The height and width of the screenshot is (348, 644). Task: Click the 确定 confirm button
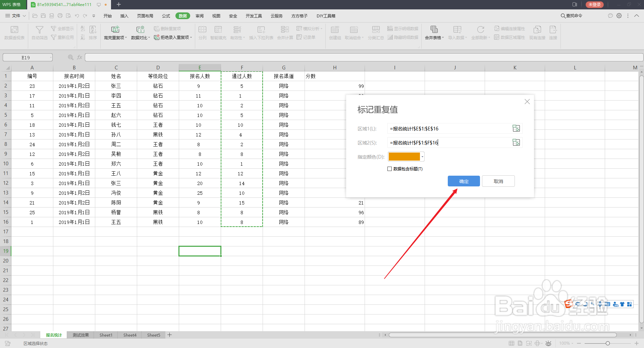pos(464,181)
